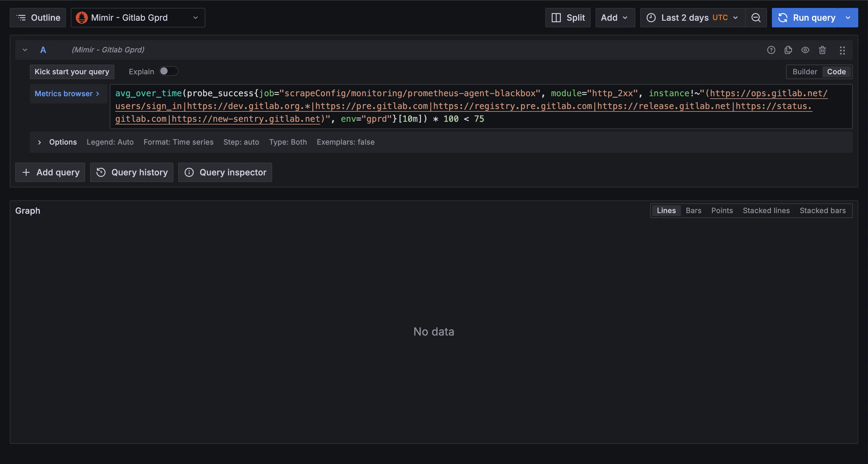The width and height of the screenshot is (868, 464).
Task: Run the query
Action: point(805,18)
